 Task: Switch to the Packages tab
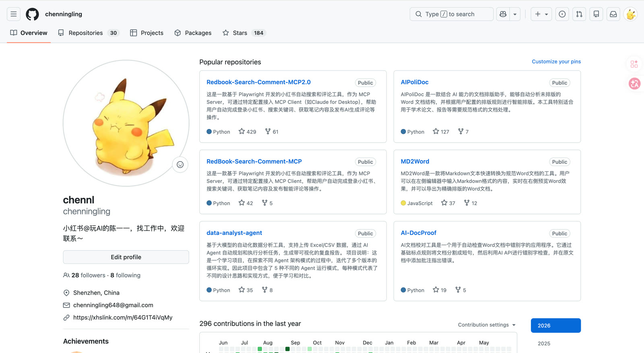coord(193,33)
